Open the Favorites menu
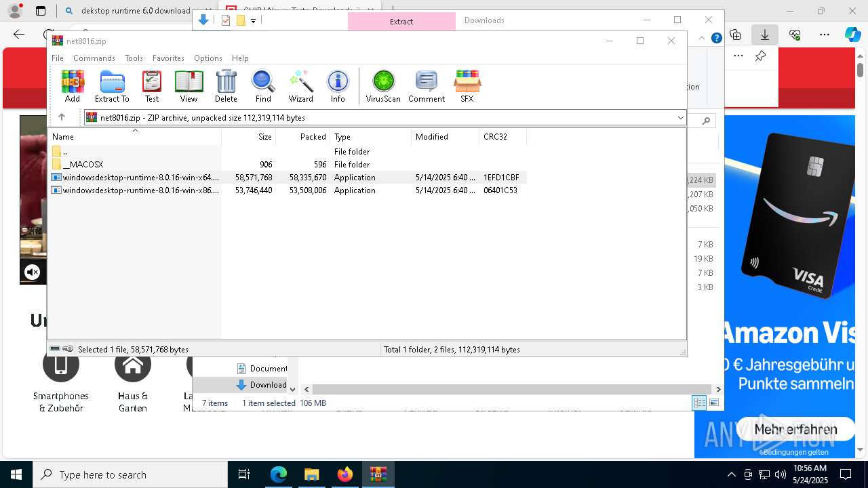 pyautogui.click(x=168, y=58)
